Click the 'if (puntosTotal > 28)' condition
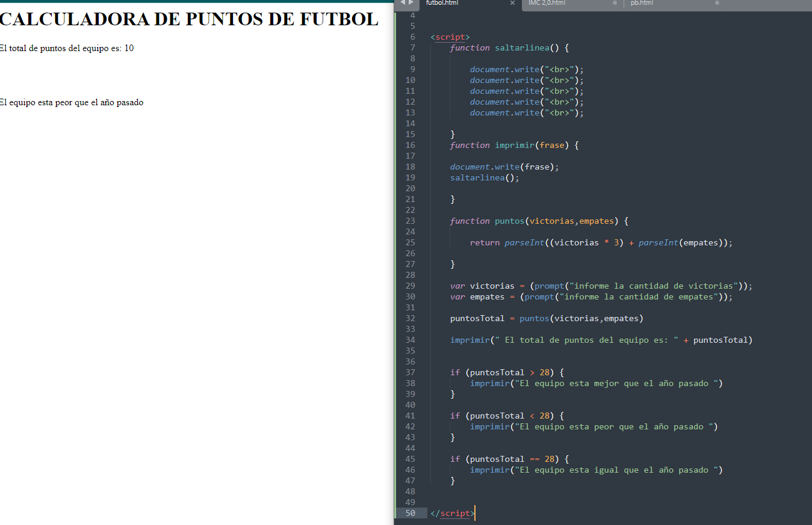Viewport: 812px width, 525px height. tap(507, 372)
